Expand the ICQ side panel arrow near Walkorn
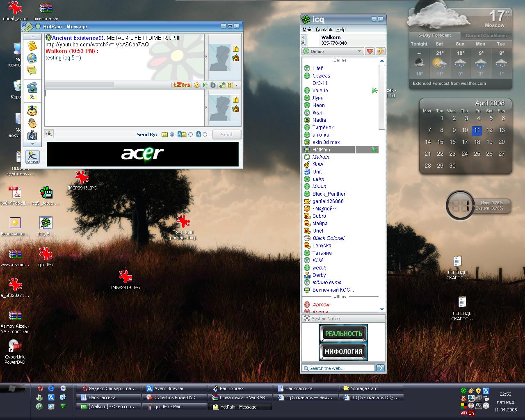This screenshot has height=420, width=525. coord(304,40)
